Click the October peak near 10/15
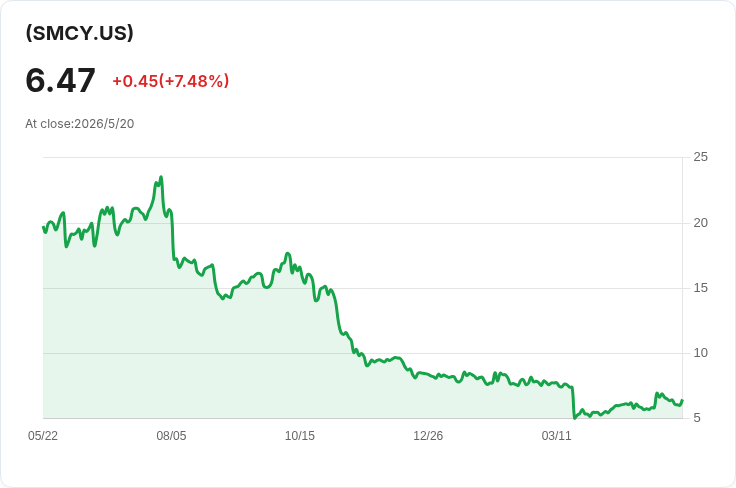Viewport: 736px width, 488px height. (x=288, y=254)
